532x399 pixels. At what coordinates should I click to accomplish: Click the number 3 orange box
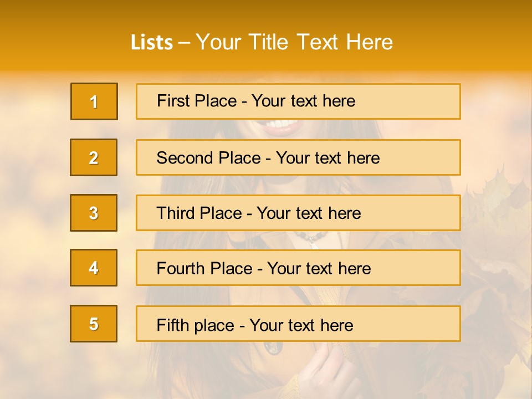94,213
